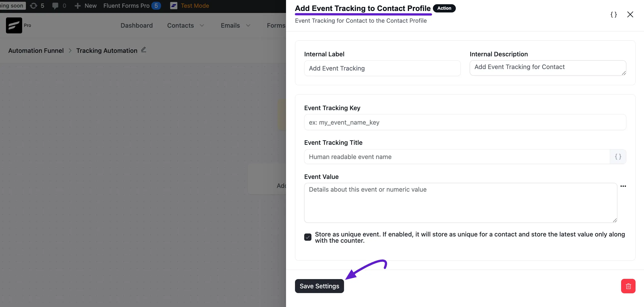The image size is (644, 307).
Task: Click the 'Event Value' label
Action: 321,177
